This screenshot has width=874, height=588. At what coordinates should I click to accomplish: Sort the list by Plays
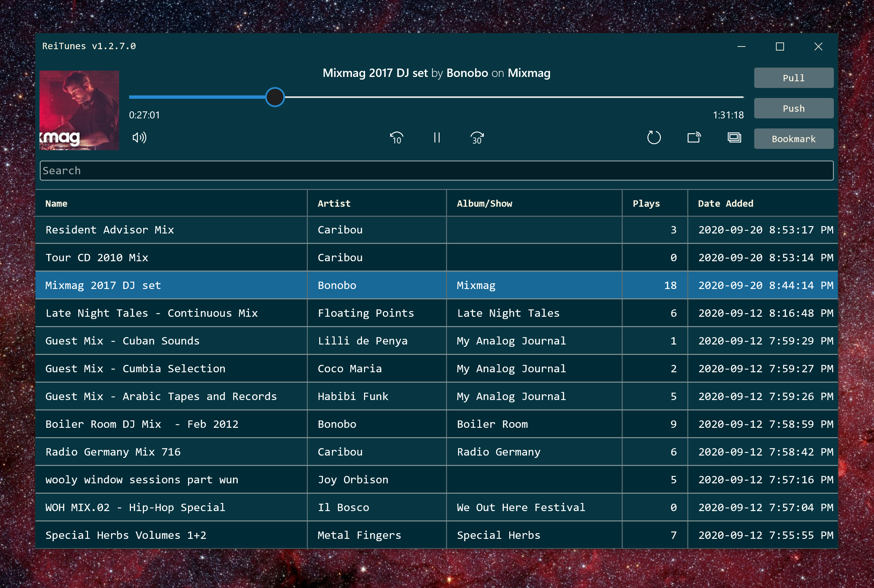[646, 203]
